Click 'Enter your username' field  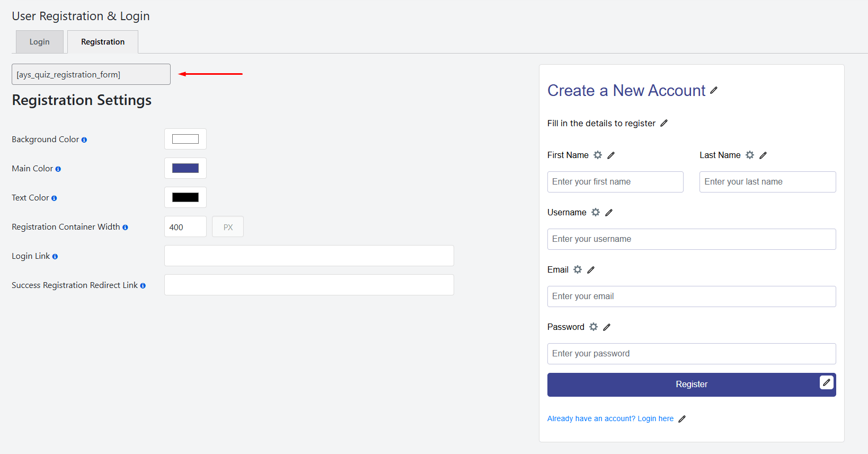[692, 239]
